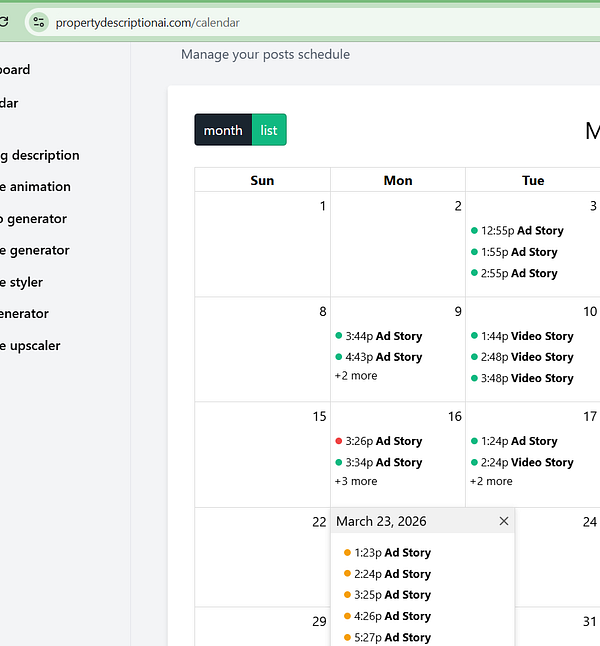Expand "+2 more" events on Monday the 9th
Viewport: 600px width, 646px height.
356,376
